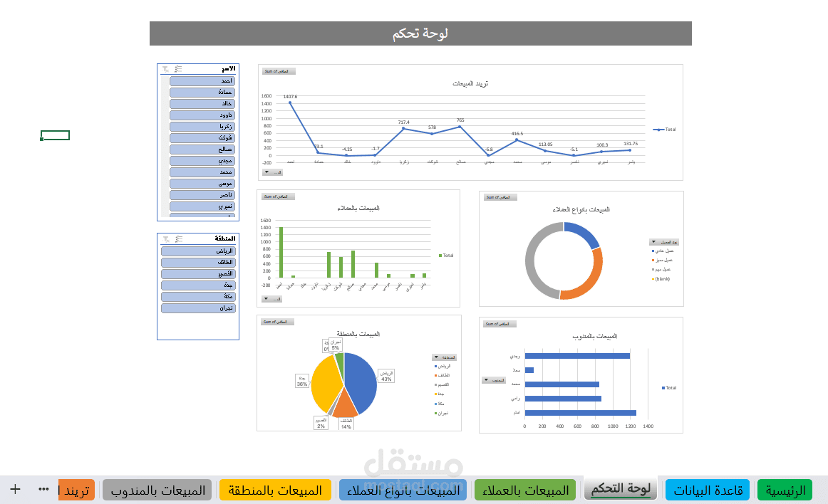Click the جدة 36% data label

302,381
